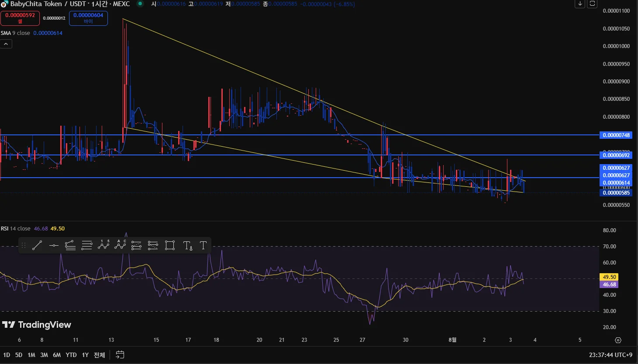Choose the ABC correction wave tool

point(120,245)
